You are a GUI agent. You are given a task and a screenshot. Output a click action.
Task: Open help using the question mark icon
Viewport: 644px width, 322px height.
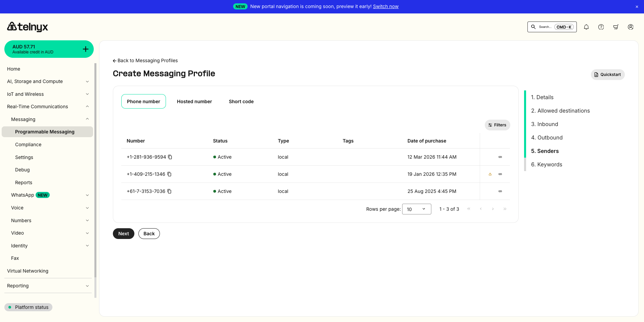click(x=601, y=27)
